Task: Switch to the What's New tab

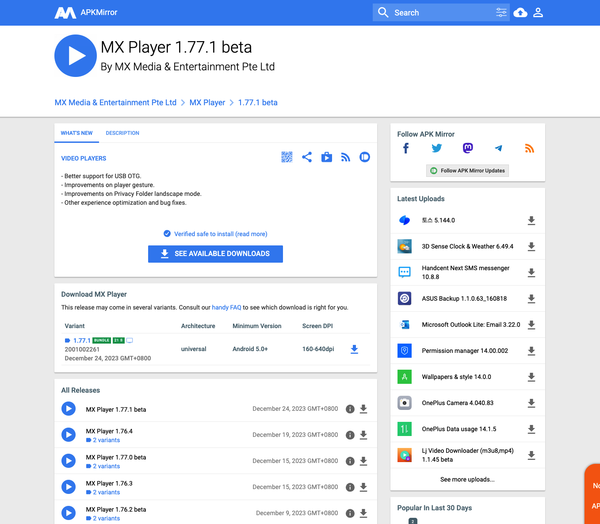Action: pos(77,133)
